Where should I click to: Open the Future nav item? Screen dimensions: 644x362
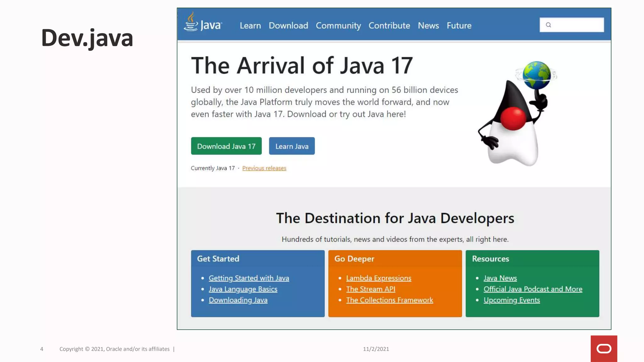(459, 25)
